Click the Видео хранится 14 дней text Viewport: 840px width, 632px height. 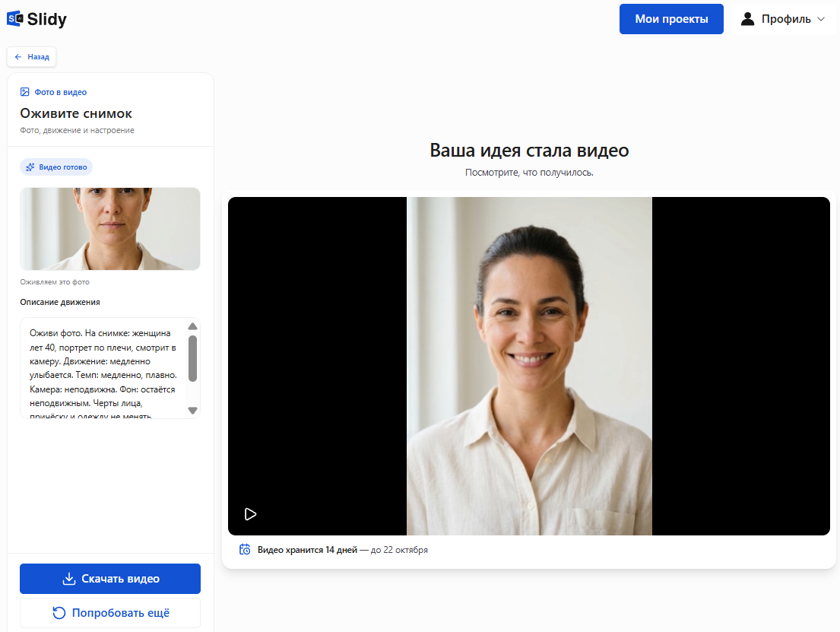click(x=308, y=550)
